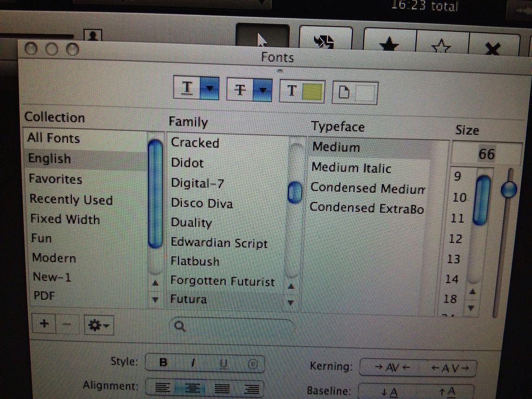Pick font size 11
Viewport: 532px width, 399px height.
457,218
